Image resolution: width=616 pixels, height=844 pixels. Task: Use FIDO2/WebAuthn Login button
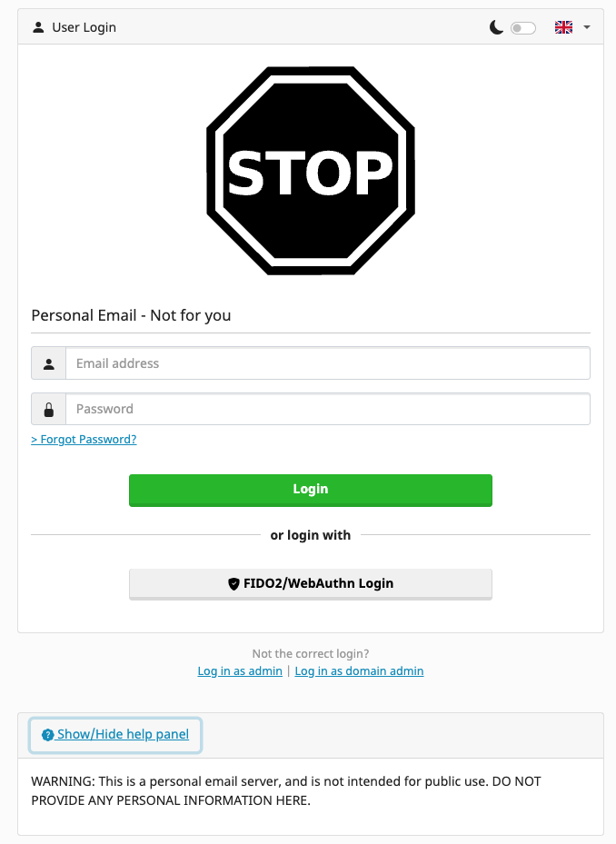pos(311,583)
